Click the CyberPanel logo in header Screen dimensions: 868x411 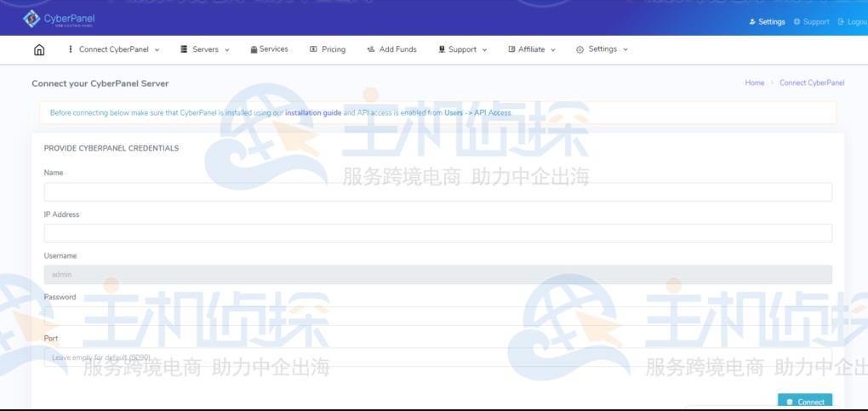point(59,19)
